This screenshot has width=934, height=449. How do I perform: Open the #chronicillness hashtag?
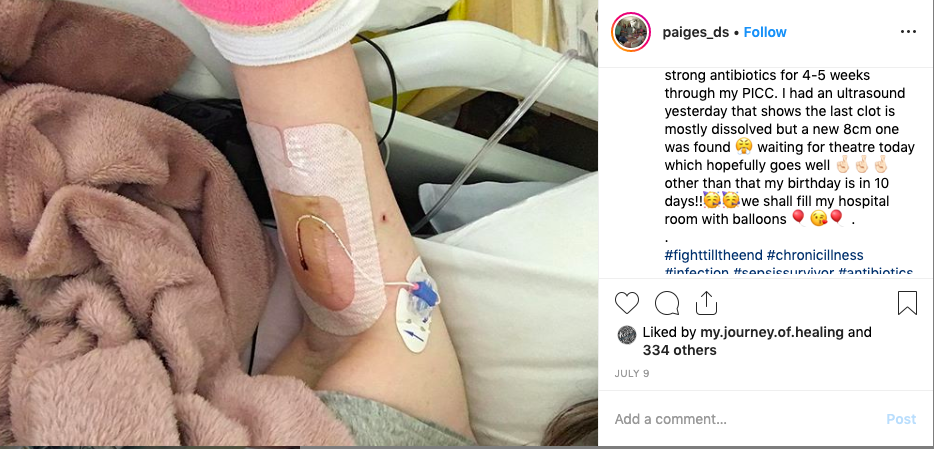coord(815,255)
